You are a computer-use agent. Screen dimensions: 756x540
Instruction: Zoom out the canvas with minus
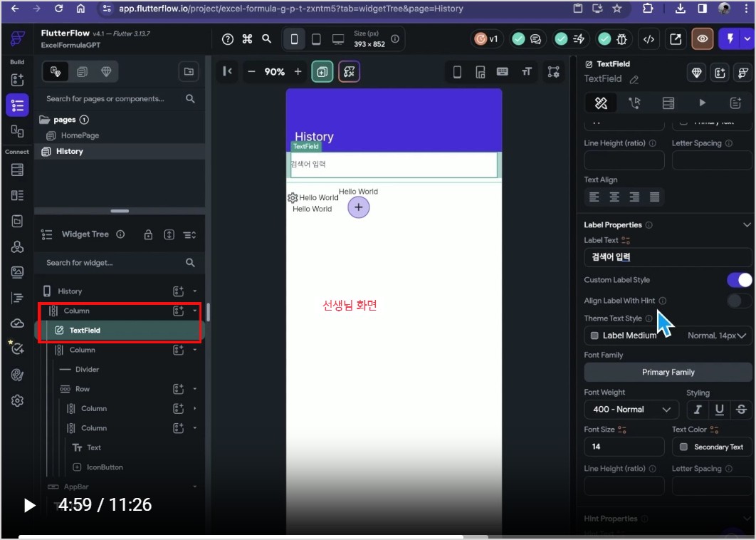click(251, 72)
